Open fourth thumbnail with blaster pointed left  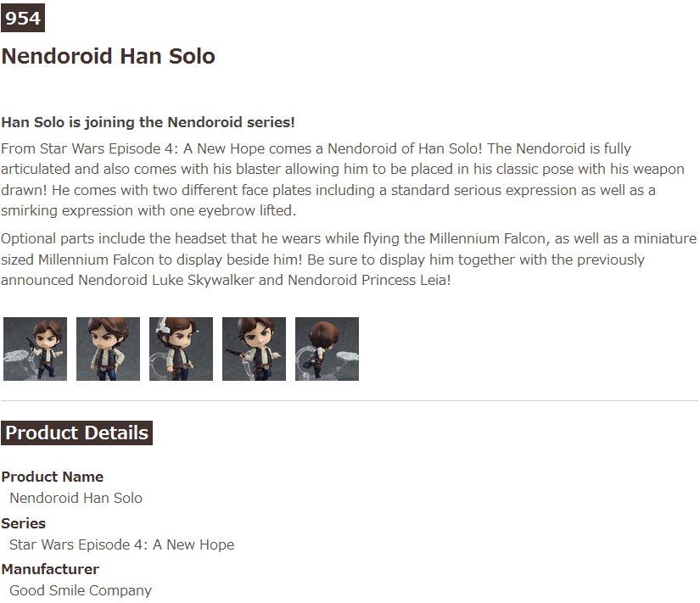tap(254, 349)
